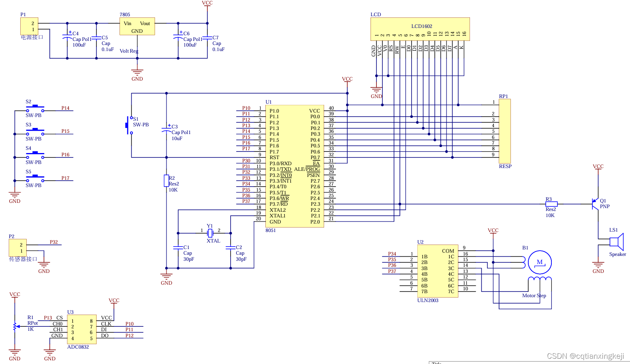This screenshot has width=630, height=364.
Task: Click the P37 net label at ULN2003 4B
Action: coord(392,271)
